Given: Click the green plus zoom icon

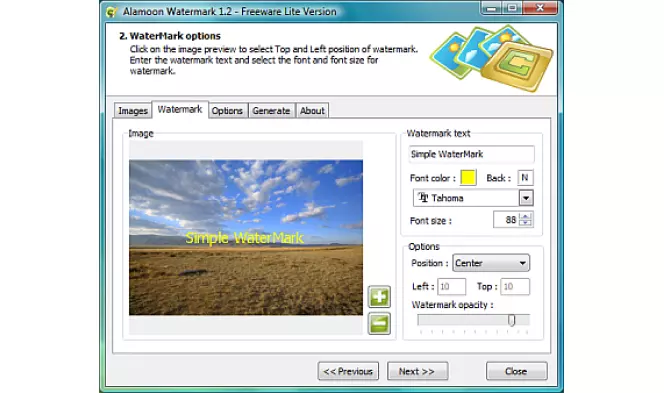Looking at the screenshot, I should (x=379, y=296).
